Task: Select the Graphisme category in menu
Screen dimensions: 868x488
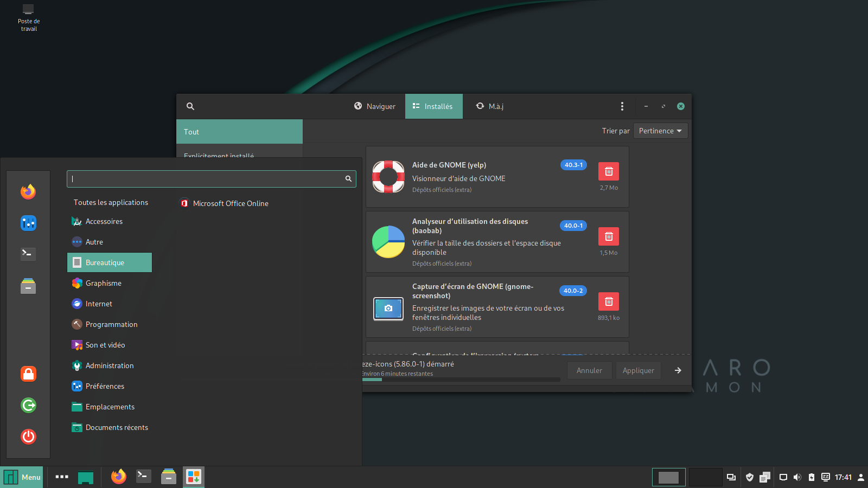Action: click(x=104, y=283)
